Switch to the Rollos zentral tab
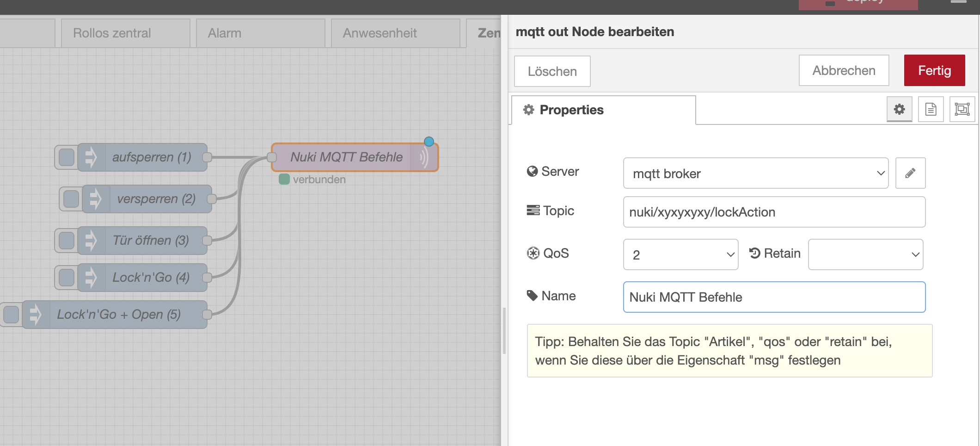 [125, 33]
